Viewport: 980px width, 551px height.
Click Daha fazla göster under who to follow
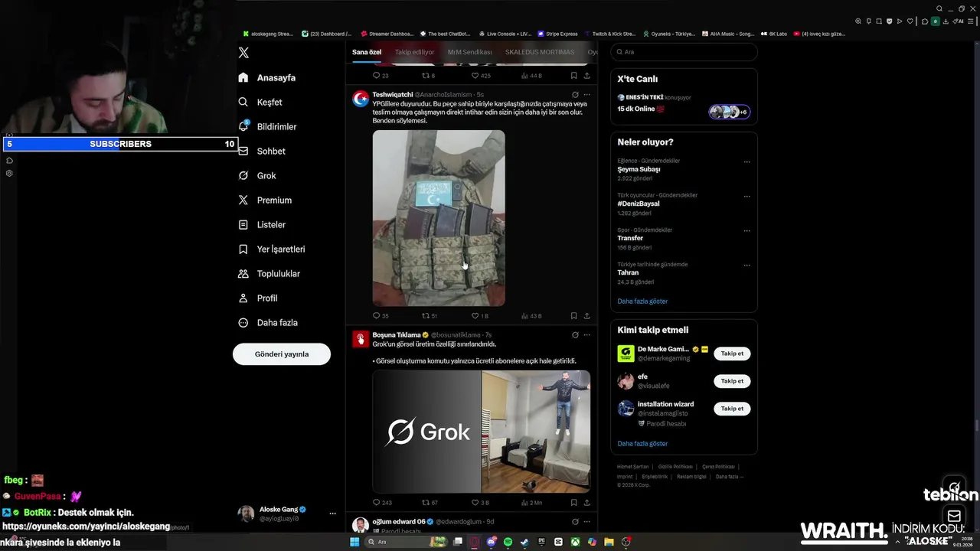tap(642, 443)
